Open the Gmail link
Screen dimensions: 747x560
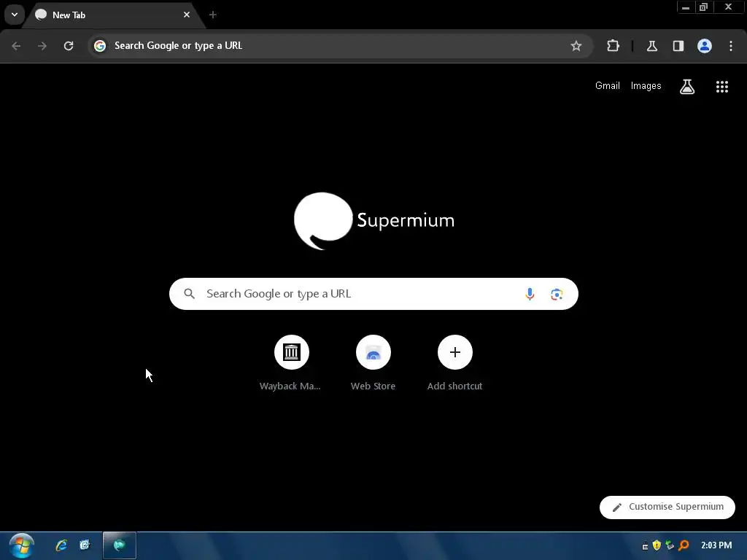tap(608, 86)
